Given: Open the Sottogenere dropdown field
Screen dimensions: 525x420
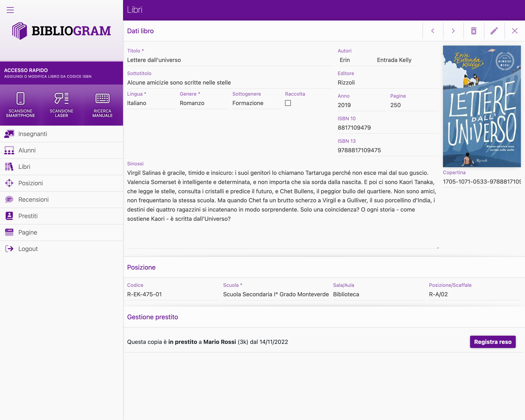Looking at the screenshot, I should (256, 103).
